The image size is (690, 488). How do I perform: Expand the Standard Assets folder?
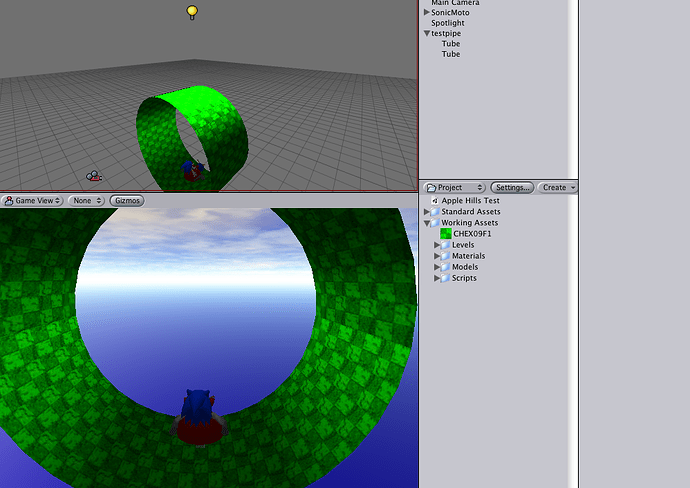[426, 212]
